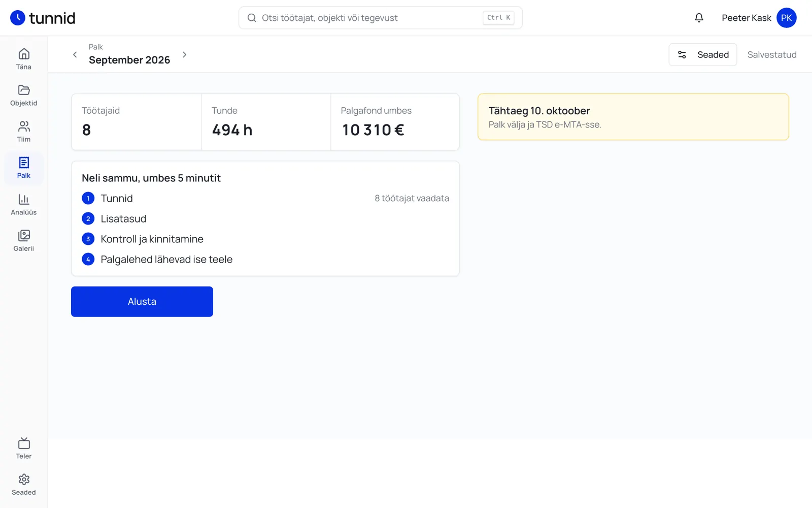Go to previous month chevron

pos(75,54)
